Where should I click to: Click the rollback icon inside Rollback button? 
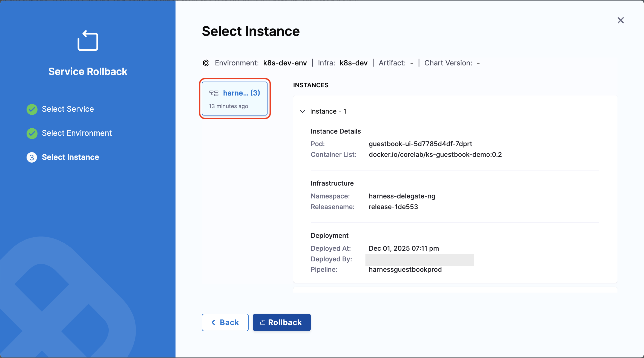click(x=263, y=322)
